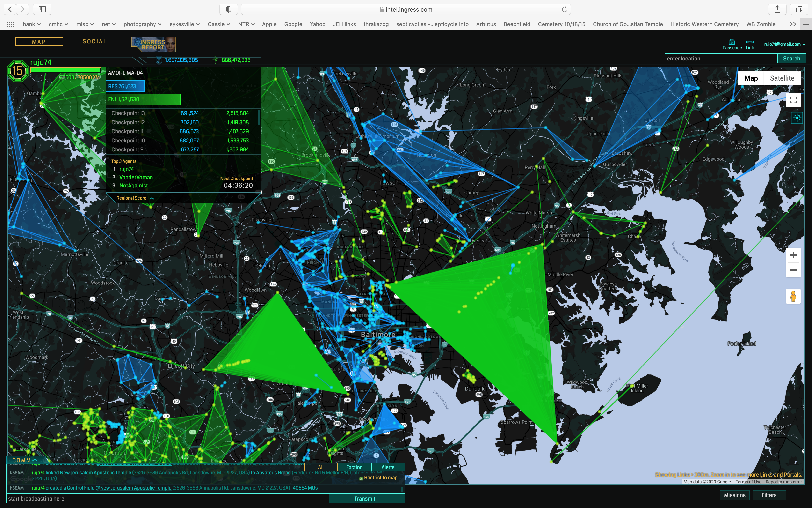Switch to Map view type

tap(751, 78)
